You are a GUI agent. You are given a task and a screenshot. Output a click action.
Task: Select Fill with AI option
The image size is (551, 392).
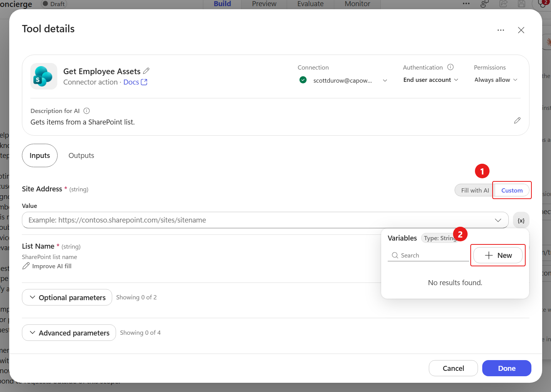(475, 190)
